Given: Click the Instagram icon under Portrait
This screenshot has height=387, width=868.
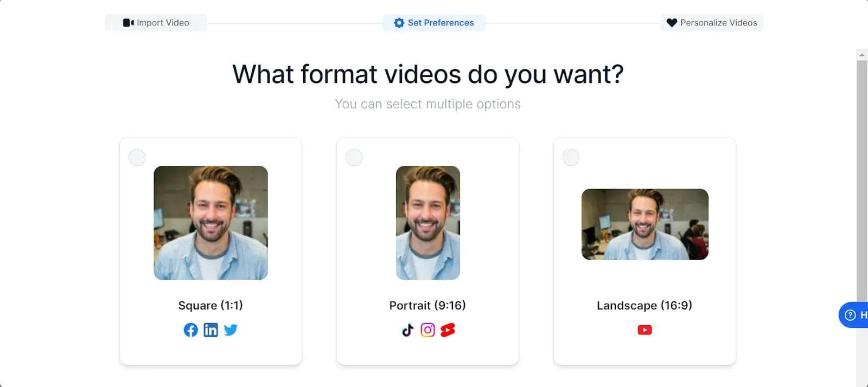Looking at the screenshot, I should coord(427,330).
